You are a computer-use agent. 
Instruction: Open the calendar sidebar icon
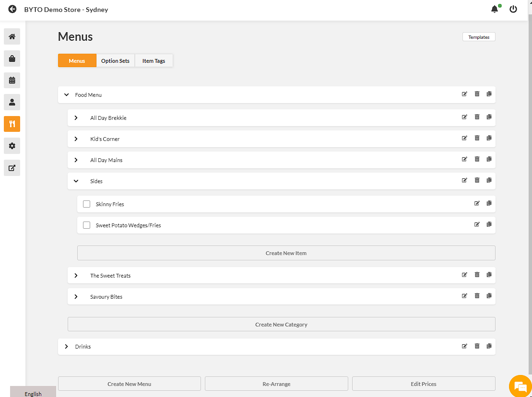point(12,81)
